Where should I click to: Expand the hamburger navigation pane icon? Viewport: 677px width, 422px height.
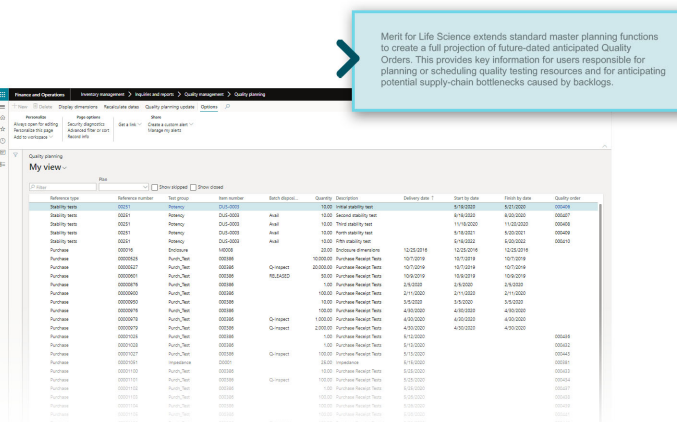[x=3, y=106]
